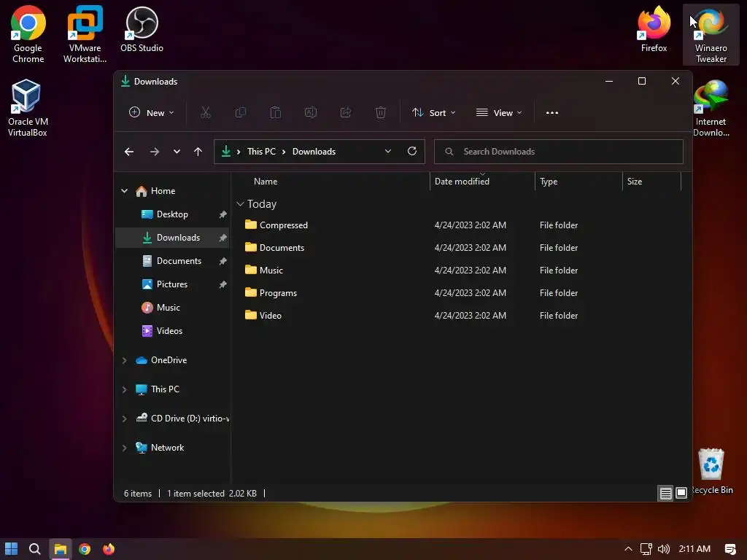The width and height of the screenshot is (747, 560).
Task: Click the Paste clipboard icon in toolbar
Action: coord(275,112)
